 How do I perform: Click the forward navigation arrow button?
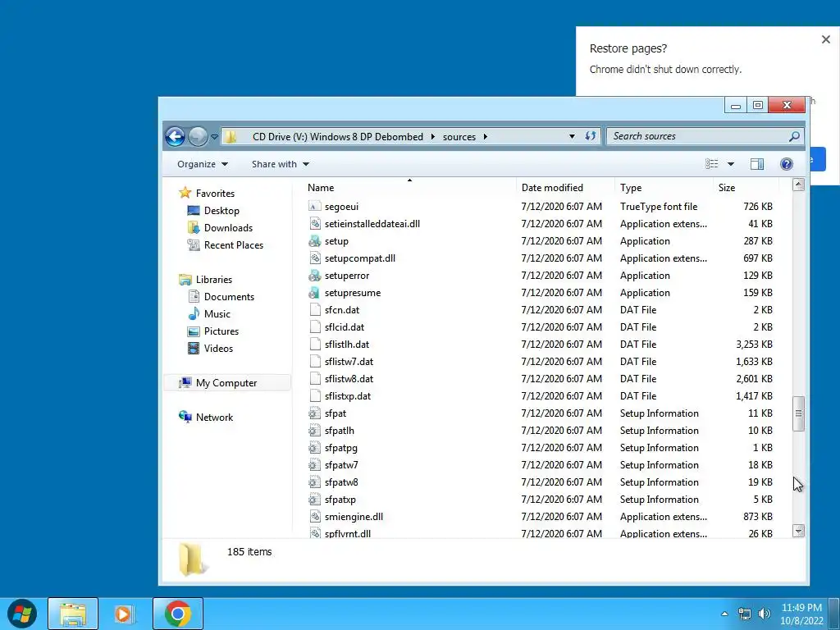198,137
